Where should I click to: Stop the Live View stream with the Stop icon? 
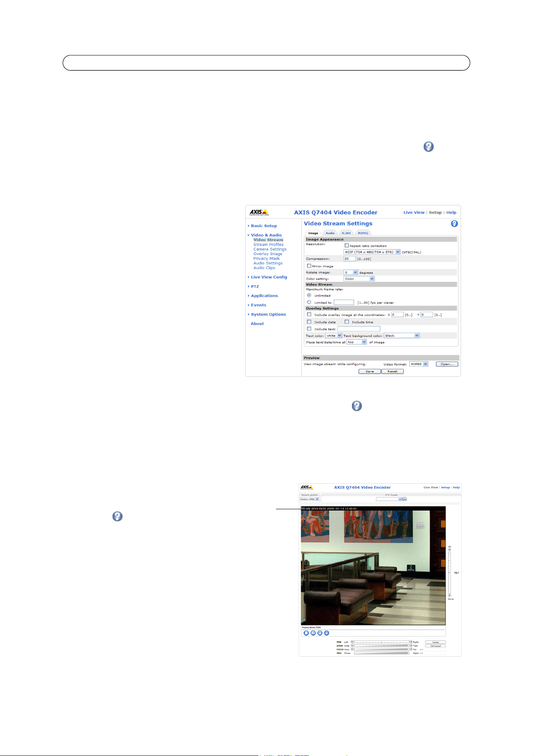[x=306, y=633]
